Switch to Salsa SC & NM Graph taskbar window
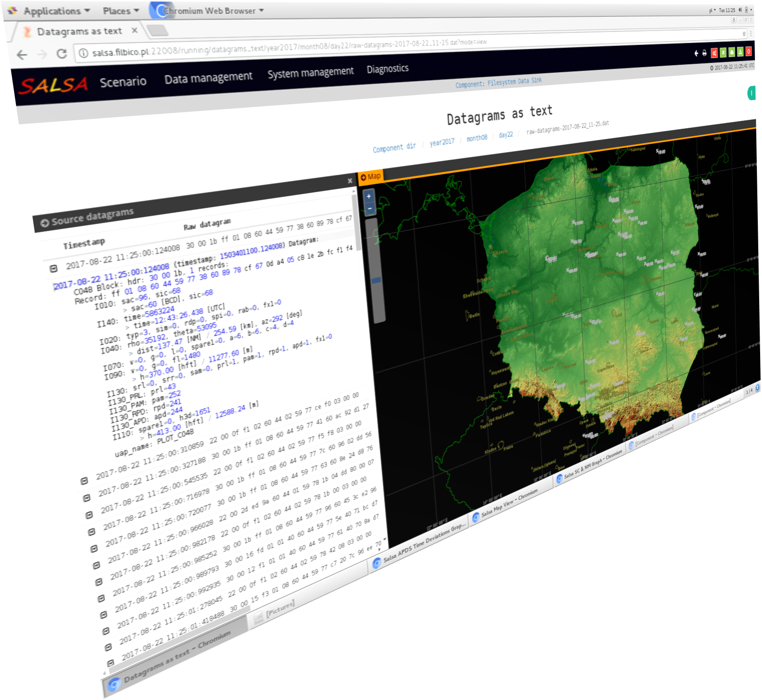This screenshot has height=700, width=762. [x=591, y=466]
